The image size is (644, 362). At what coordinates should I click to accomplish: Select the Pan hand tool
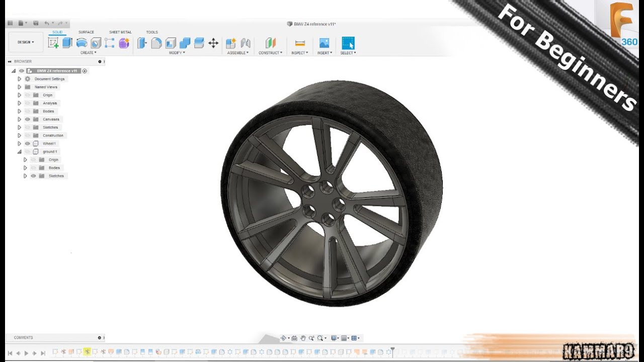pos(303,338)
